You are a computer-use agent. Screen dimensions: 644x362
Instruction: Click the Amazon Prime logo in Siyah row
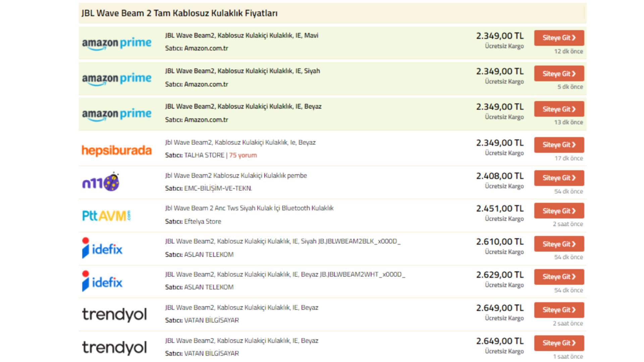click(117, 79)
